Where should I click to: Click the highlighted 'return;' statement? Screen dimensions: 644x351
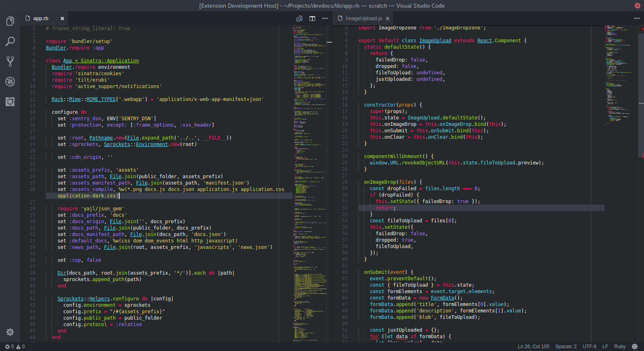point(386,208)
